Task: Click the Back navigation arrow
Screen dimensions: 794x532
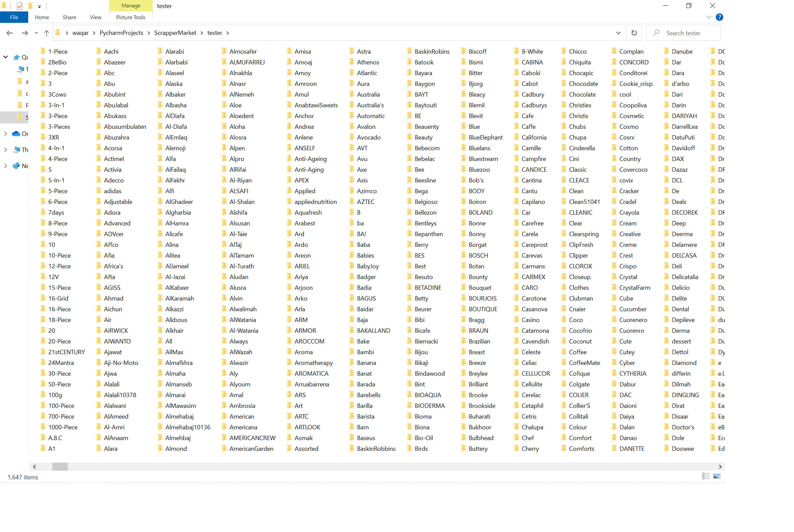Action: [9, 33]
